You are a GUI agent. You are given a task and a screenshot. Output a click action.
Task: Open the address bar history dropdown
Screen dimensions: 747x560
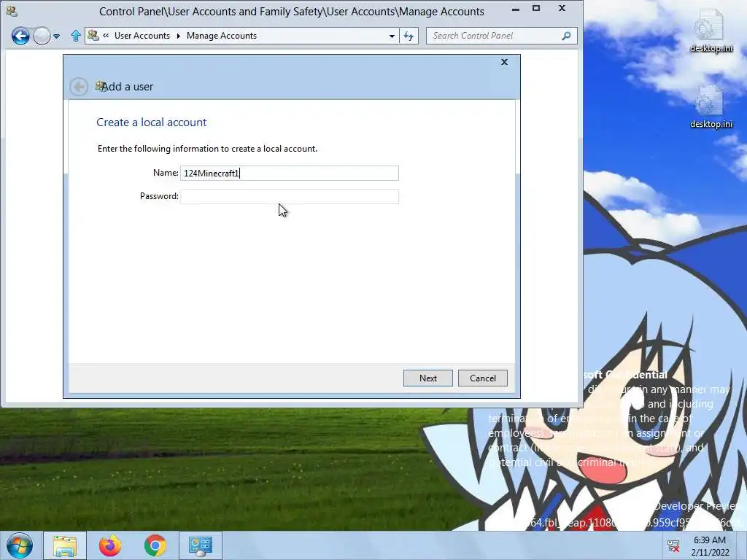(392, 36)
